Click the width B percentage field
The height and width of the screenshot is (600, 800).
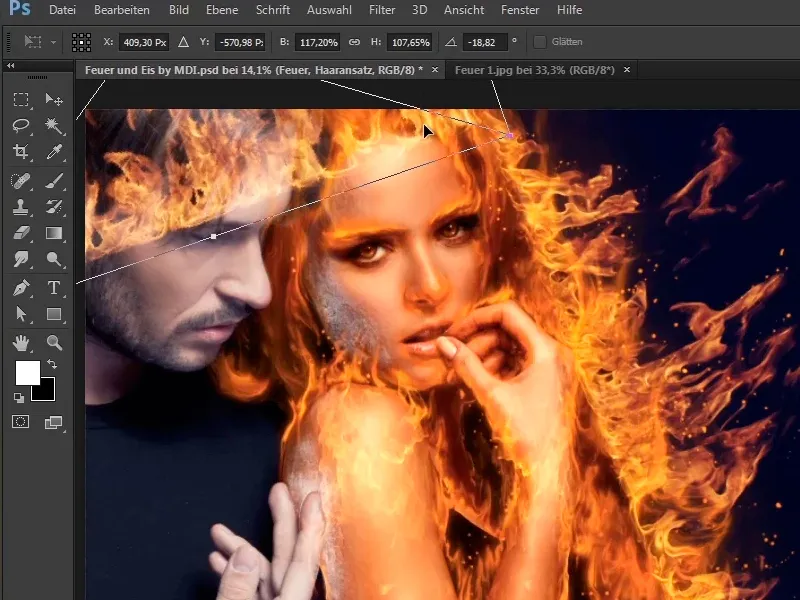(x=318, y=42)
